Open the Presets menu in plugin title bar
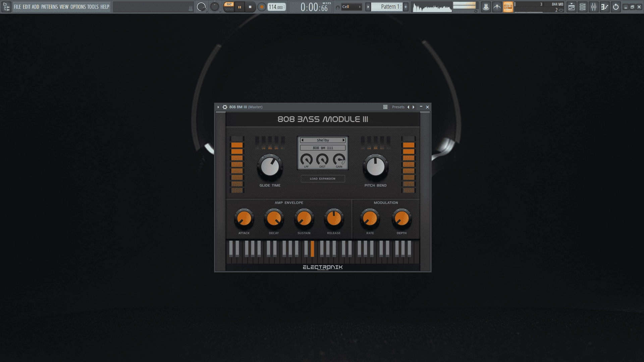This screenshot has height=362, width=644. 398,107
